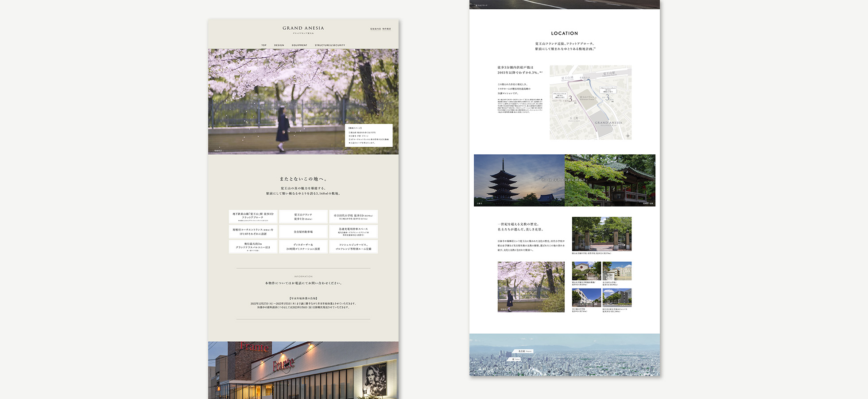This screenshot has height=399, width=868.
Task: Click the LOCATION section heading
Action: (565, 33)
